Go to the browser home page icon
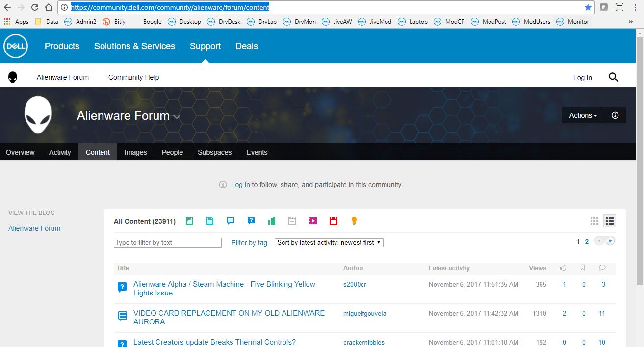Image resolution: width=644 pixels, height=347 pixels. pyautogui.click(x=48, y=7)
